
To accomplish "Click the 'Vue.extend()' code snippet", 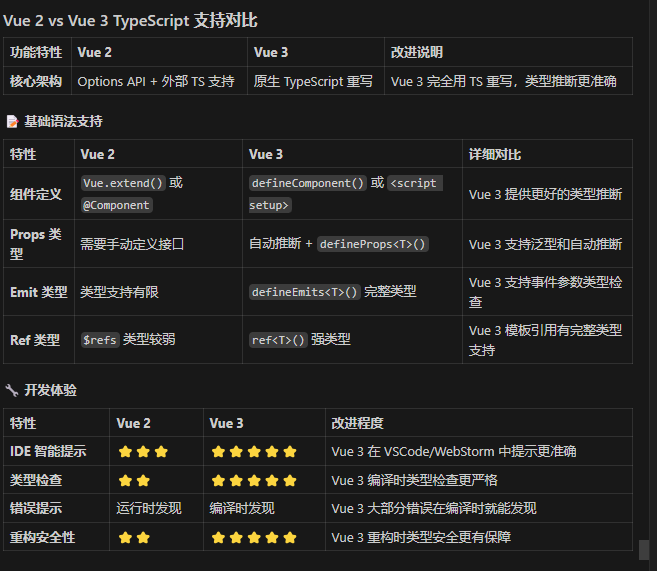I will (123, 183).
